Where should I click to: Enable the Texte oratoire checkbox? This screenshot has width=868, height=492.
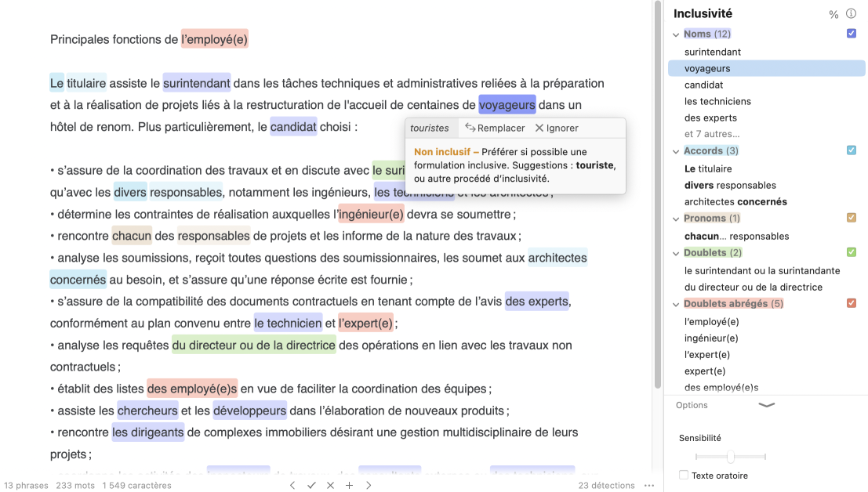(x=684, y=476)
